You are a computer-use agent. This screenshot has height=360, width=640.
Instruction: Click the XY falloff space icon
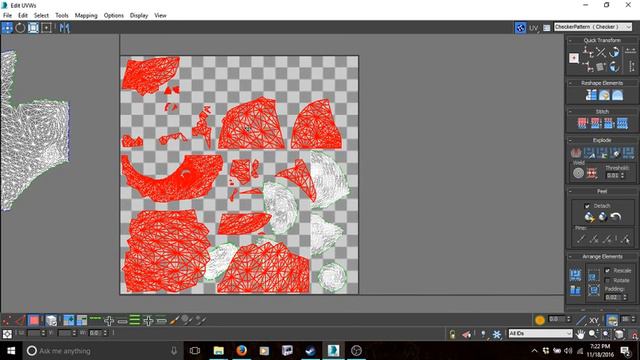[x=594, y=320]
